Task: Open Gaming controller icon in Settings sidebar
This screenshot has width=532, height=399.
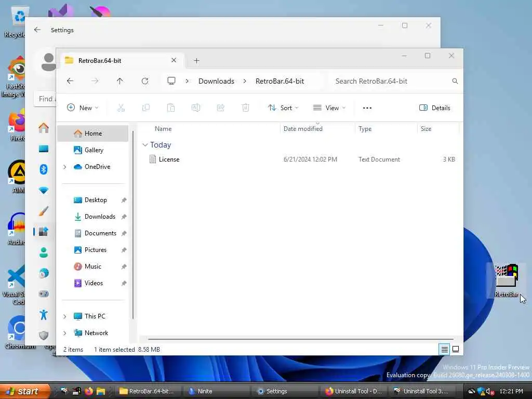Action: pos(44,294)
